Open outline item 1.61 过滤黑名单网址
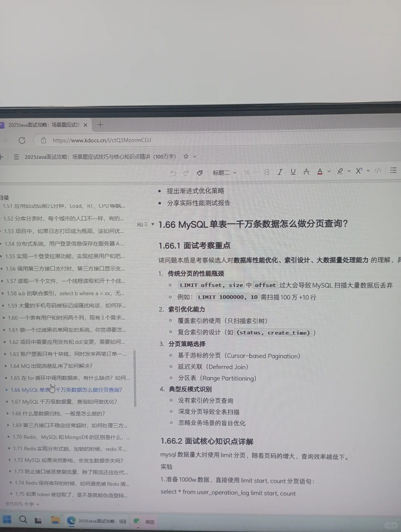The image size is (401, 532). coord(67,330)
